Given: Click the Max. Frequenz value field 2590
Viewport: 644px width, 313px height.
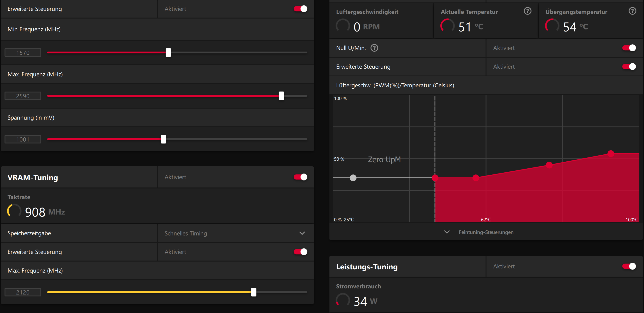Looking at the screenshot, I should click(x=23, y=96).
